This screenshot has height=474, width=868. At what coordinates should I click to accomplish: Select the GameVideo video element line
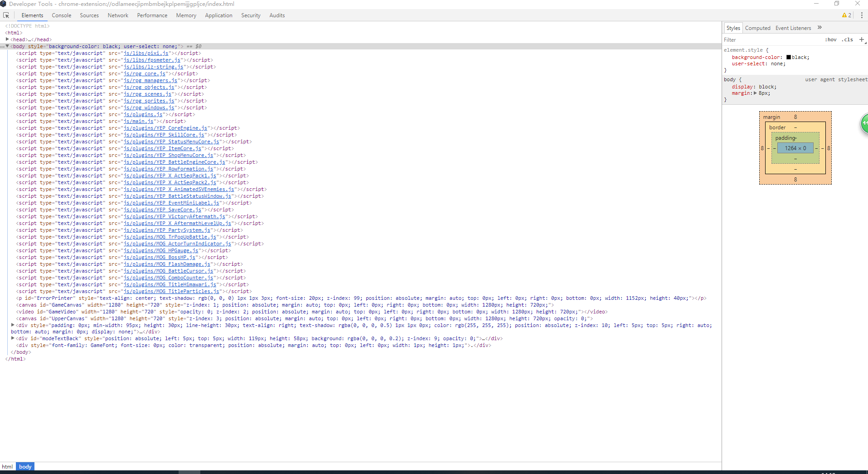(x=312, y=312)
